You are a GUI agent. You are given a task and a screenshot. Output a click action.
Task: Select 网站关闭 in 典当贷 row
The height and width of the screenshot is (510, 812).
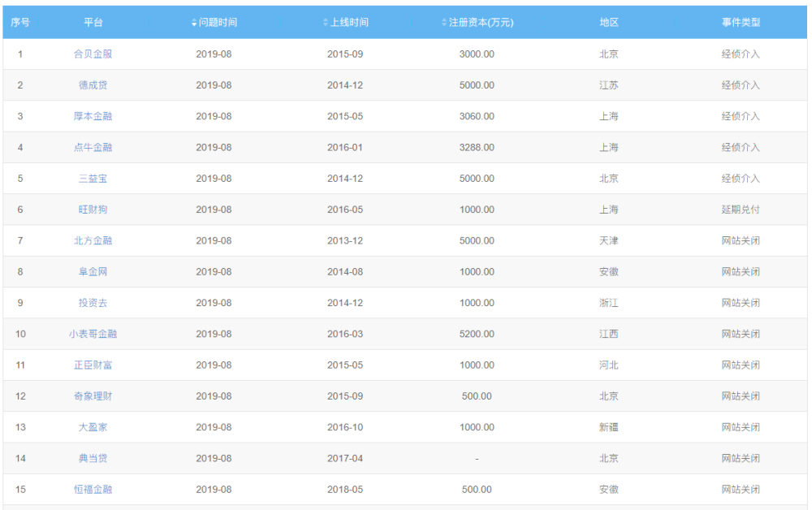[x=741, y=458]
